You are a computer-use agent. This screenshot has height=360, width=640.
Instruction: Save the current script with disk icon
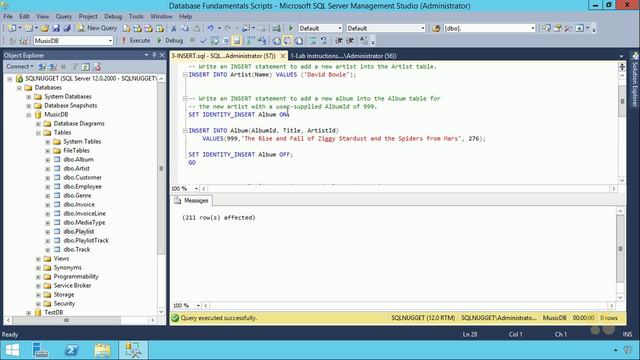click(56, 28)
